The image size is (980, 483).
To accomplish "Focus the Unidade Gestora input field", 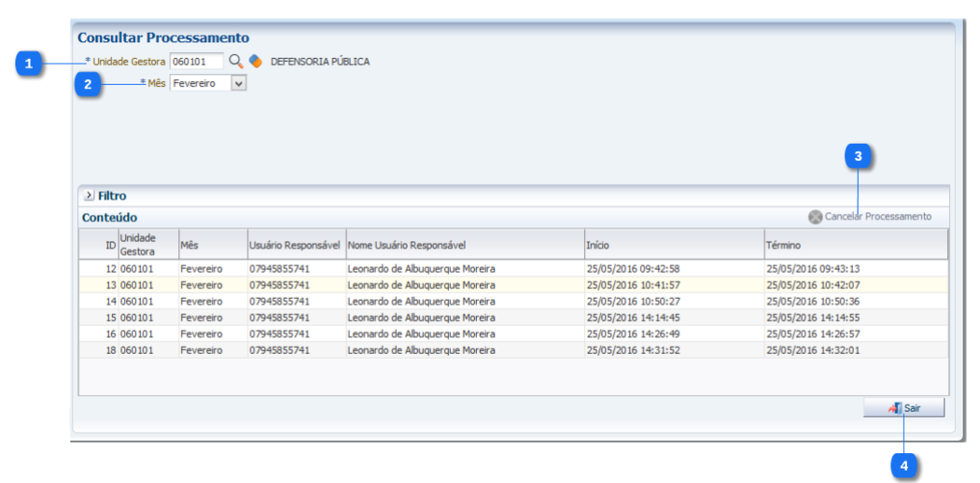I will click(x=196, y=62).
